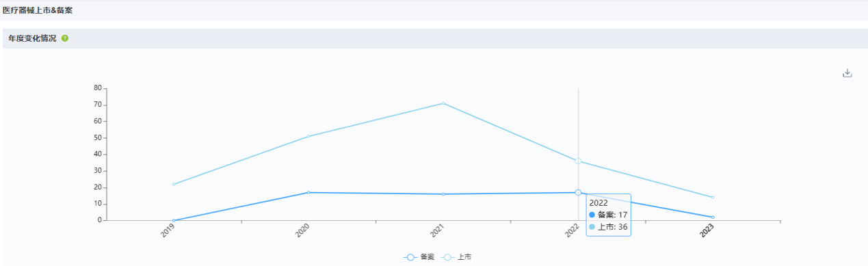Screen dimensions: 868x266
Task: Select the 2021 peak point on 上市 line
Action: click(443, 103)
